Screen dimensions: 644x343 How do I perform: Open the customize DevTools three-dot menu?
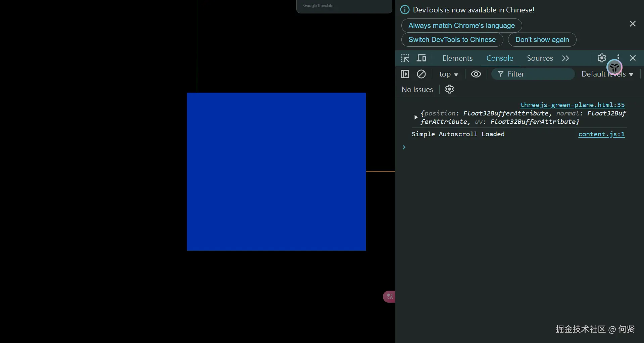pos(618,58)
